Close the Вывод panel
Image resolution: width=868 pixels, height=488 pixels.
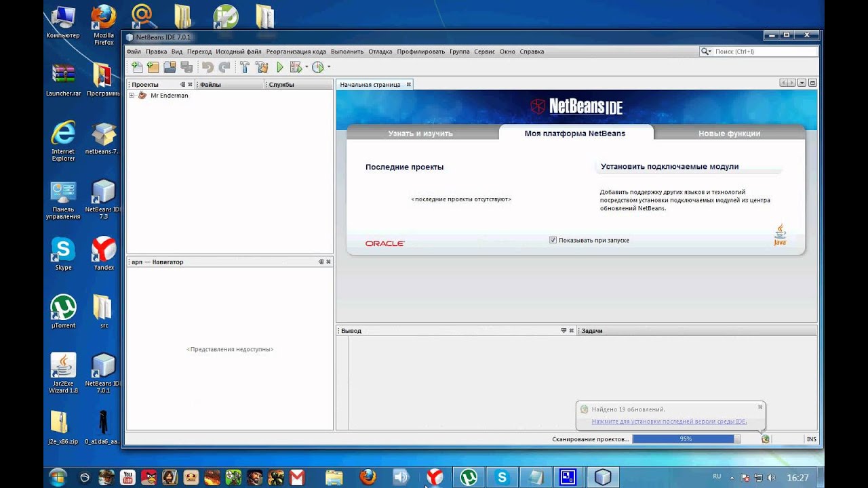[x=571, y=331]
